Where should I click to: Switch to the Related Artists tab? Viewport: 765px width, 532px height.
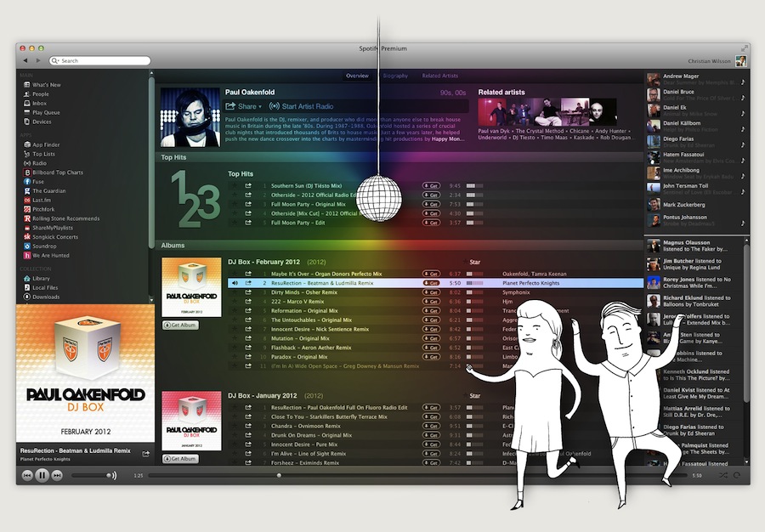(440, 76)
